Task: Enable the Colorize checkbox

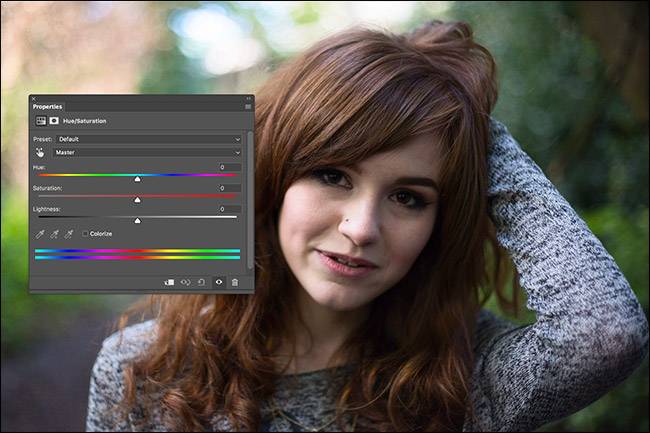Action: [x=85, y=234]
